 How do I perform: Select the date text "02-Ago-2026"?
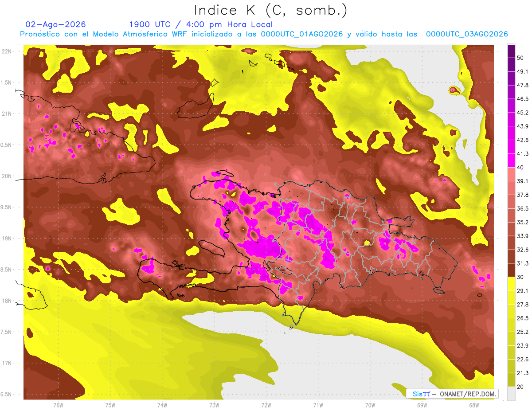[x=56, y=24]
